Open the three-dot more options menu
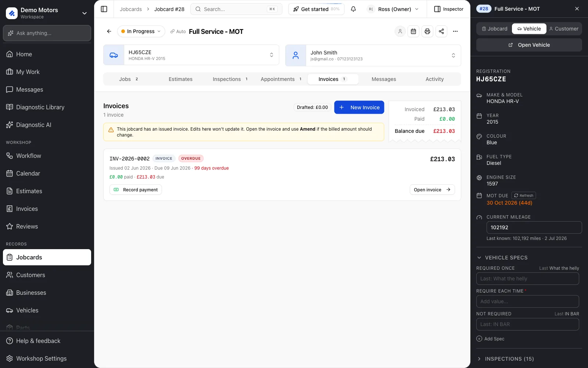The image size is (588, 368). [x=455, y=32]
